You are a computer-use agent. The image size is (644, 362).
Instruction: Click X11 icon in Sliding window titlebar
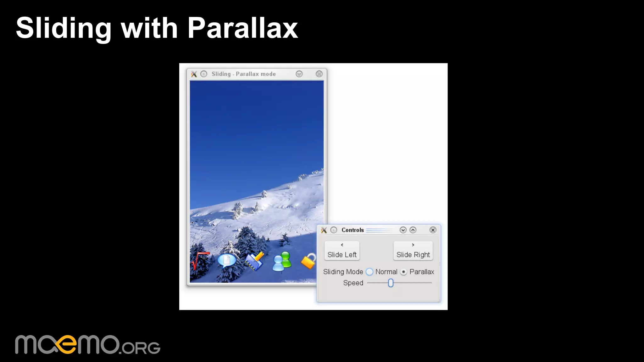(194, 74)
